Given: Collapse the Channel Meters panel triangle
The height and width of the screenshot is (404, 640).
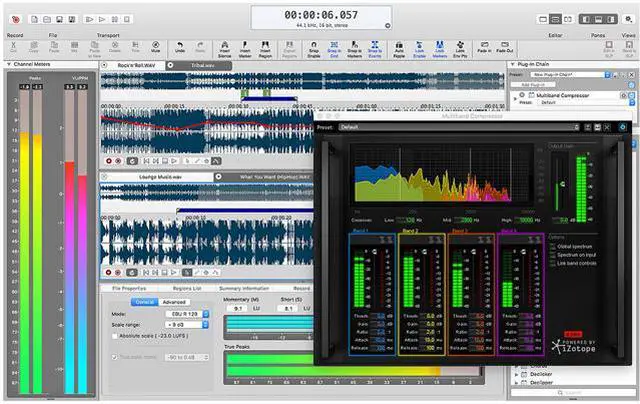Looking at the screenshot, I should coord(9,64).
